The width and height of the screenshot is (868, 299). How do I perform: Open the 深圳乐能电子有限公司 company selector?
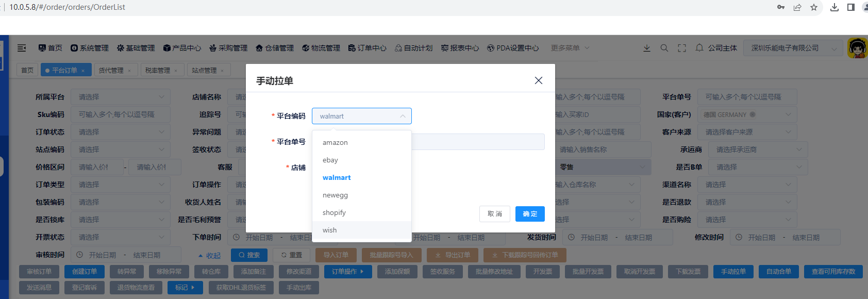[793, 48]
